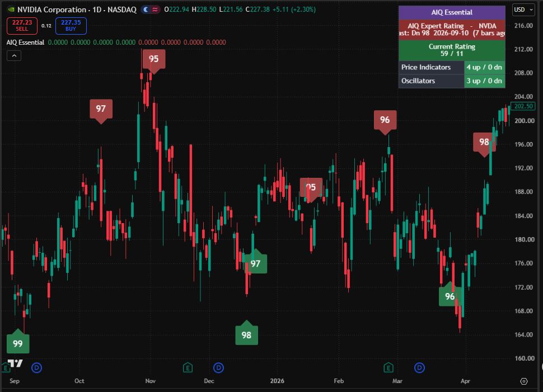Open the USD currency dropdown

(523, 10)
